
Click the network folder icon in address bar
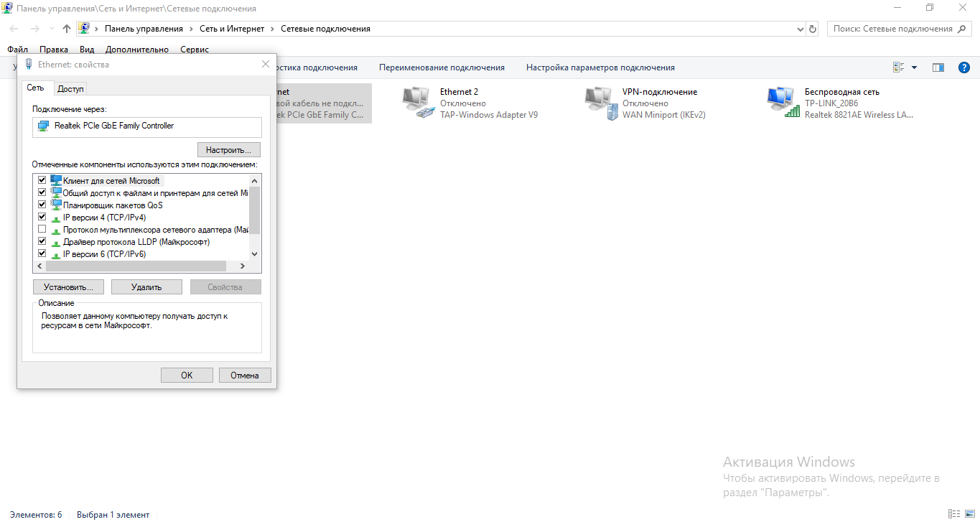(x=84, y=29)
